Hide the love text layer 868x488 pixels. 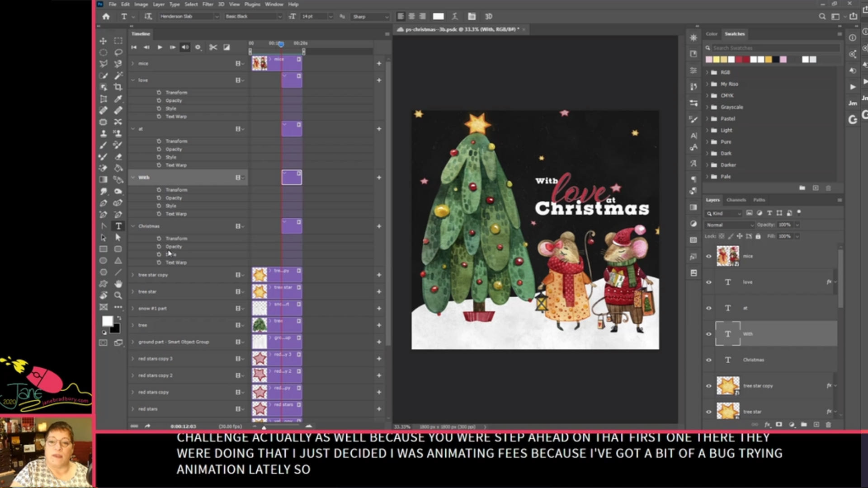coord(709,282)
